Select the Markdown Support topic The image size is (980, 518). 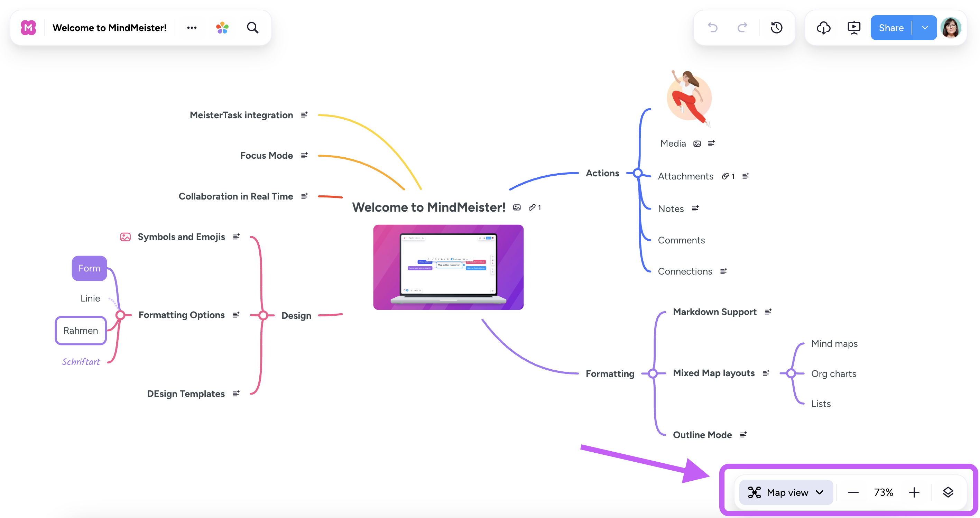click(x=714, y=312)
